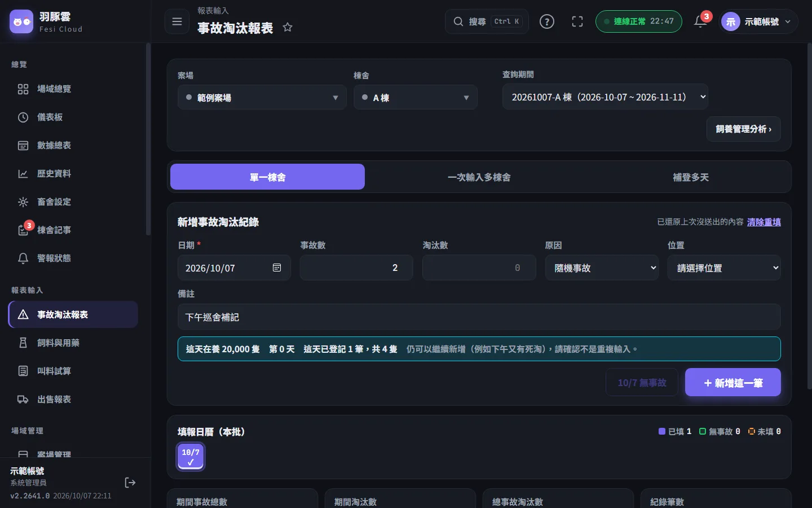Viewport: 812px width, 508px height.
Task: Click the 事故數 input field
Action: point(356,268)
